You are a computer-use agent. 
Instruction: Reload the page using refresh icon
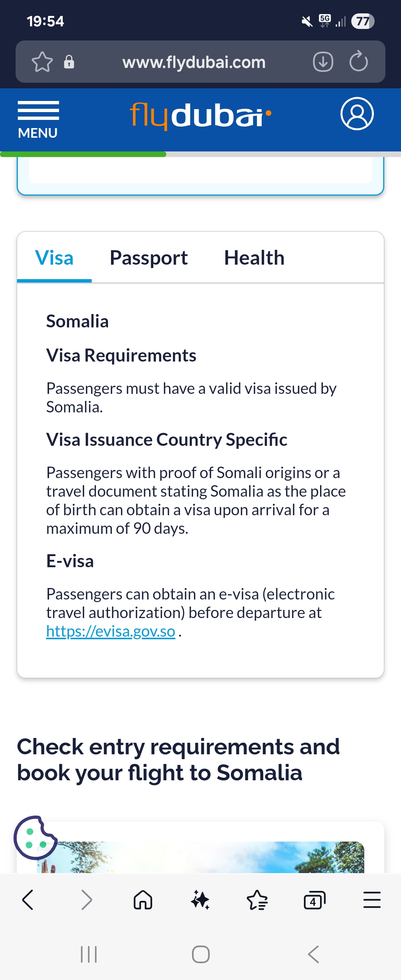coord(358,62)
